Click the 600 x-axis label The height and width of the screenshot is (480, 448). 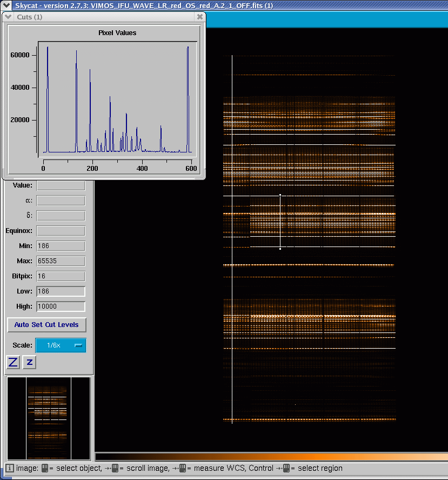(x=191, y=168)
